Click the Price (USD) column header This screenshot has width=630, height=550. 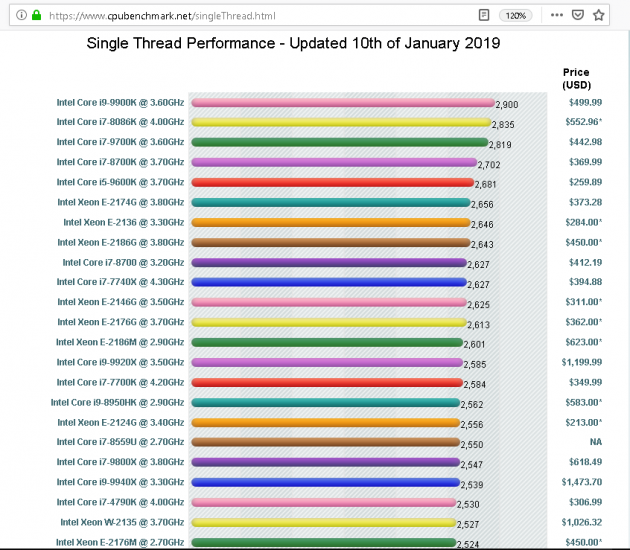[x=577, y=79]
